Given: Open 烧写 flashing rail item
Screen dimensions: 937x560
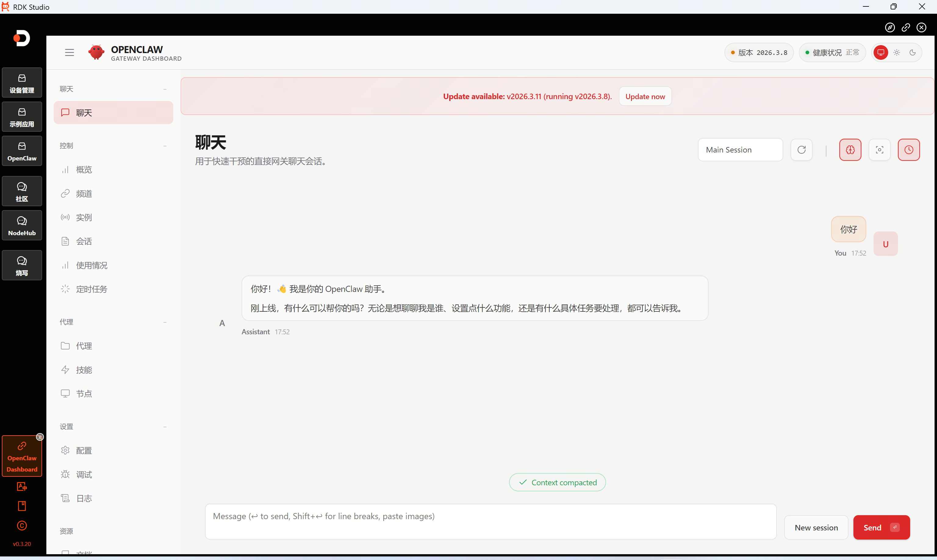Looking at the screenshot, I should coord(22,266).
